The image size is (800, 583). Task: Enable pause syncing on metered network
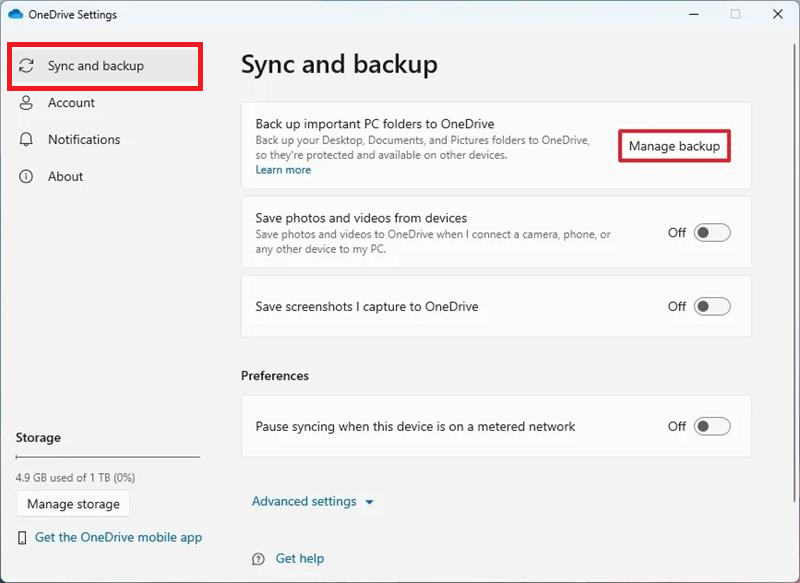click(713, 426)
